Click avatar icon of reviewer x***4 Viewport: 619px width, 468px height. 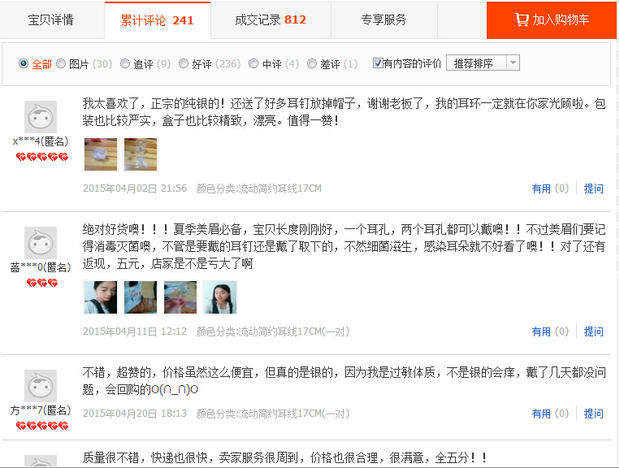(41, 117)
